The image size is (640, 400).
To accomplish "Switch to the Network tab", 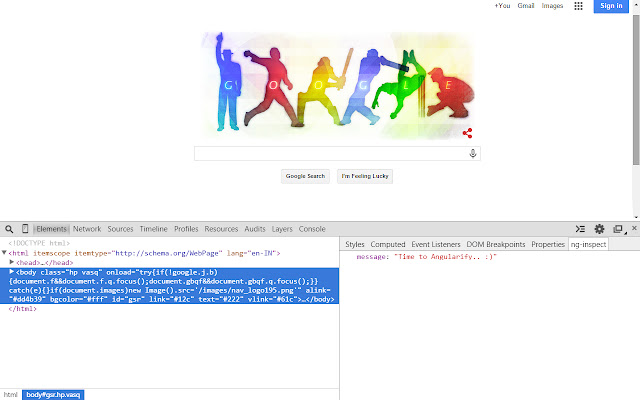I will click(87, 229).
